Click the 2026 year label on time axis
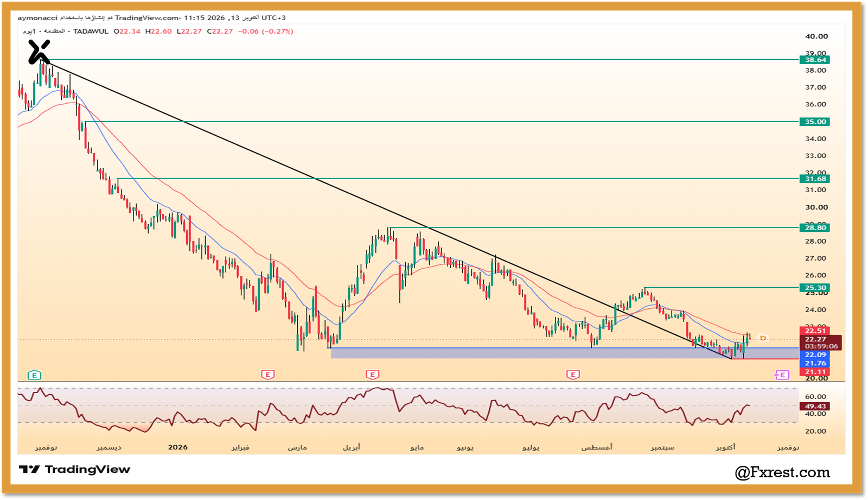Image resolution: width=868 pixels, height=500 pixels. [177, 447]
